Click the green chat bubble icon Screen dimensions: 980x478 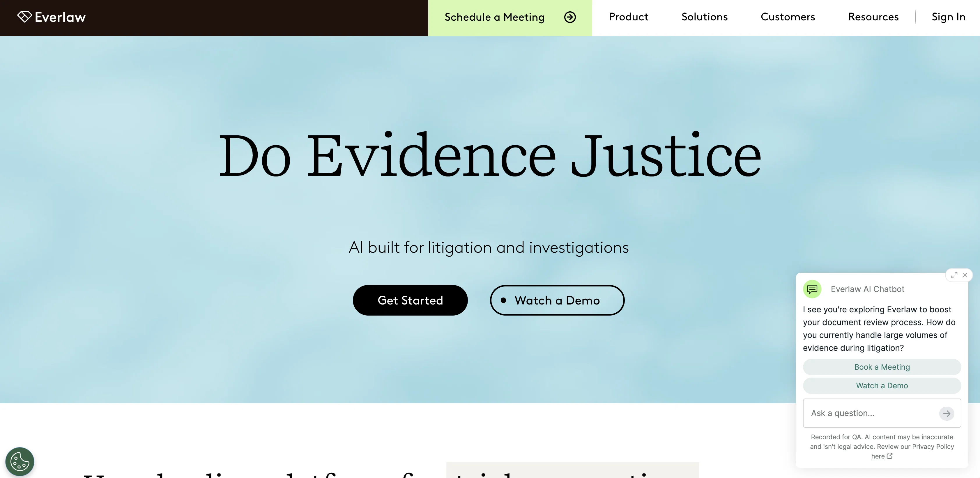(x=812, y=289)
